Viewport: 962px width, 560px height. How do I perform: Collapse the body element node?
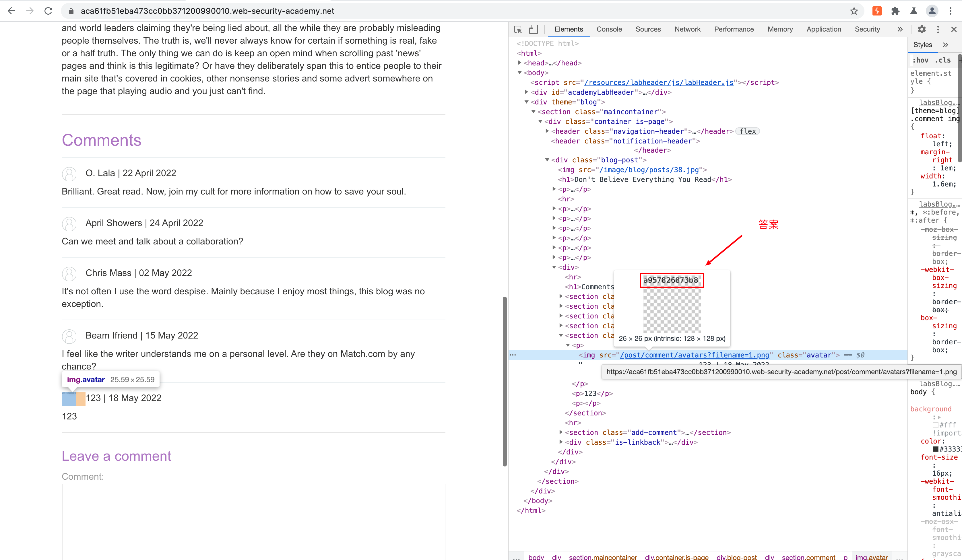pos(519,73)
